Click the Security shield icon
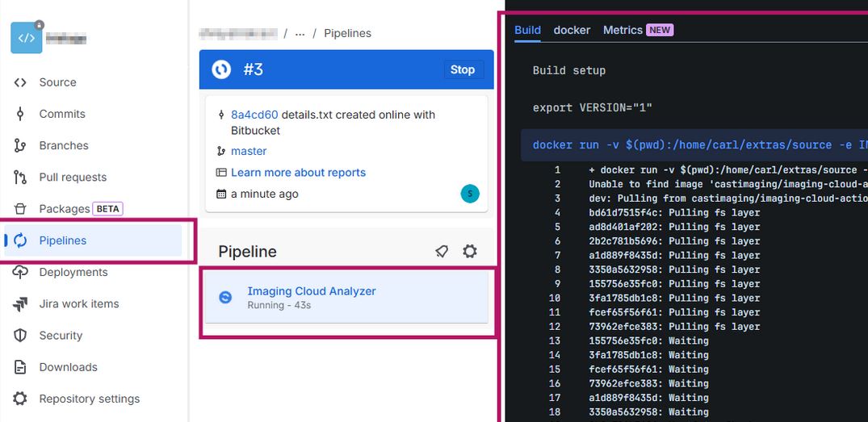Image resolution: width=868 pixels, height=422 pixels. tap(20, 336)
